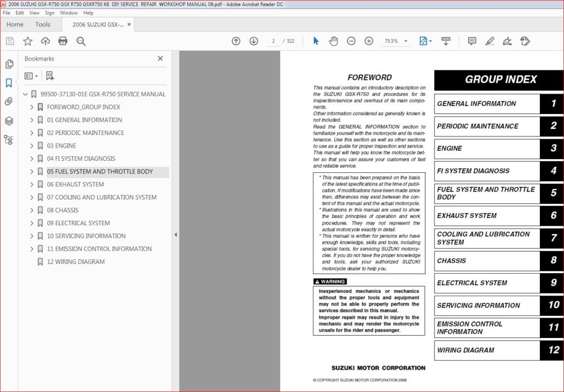Collapse the 99500-37130-01E service manual bookmark
Viewport: 564px width, 392px height.
[x=25, y=94]
